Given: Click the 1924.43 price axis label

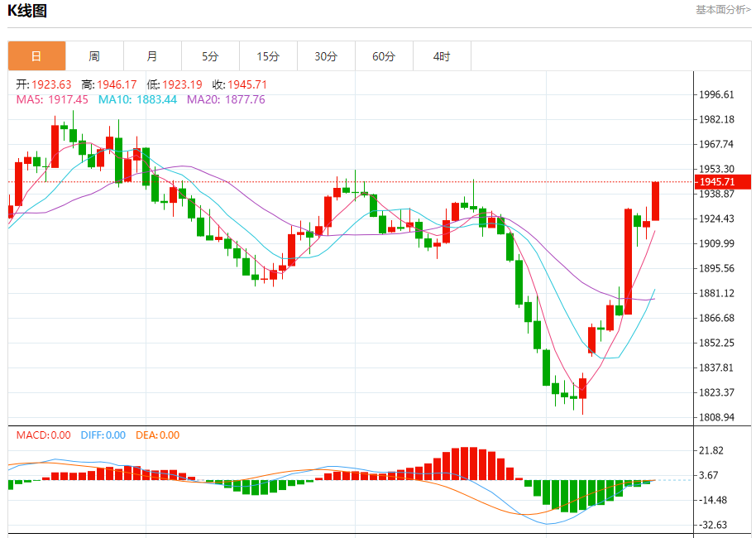Looking at the screenshot, I should (x=717, y=219).
